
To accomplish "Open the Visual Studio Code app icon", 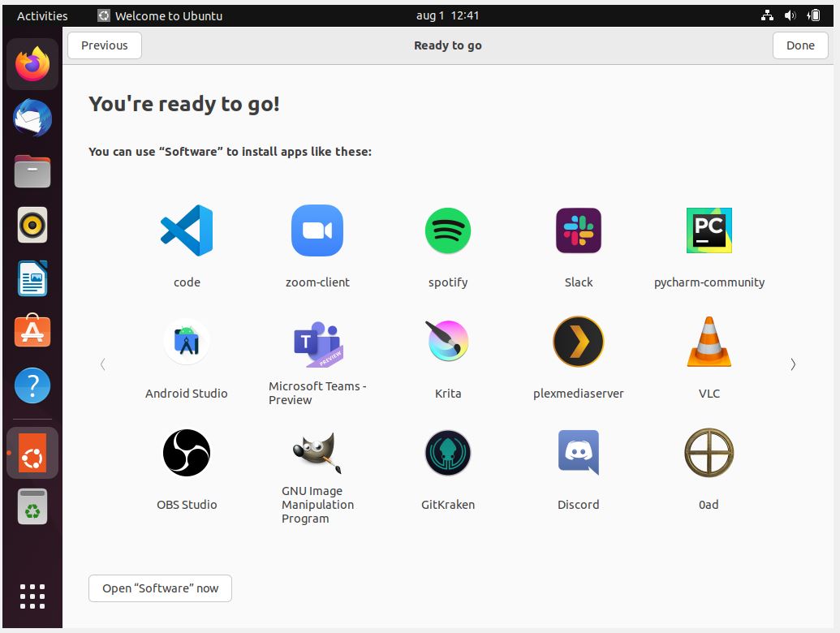I will (x=187, y=230).
